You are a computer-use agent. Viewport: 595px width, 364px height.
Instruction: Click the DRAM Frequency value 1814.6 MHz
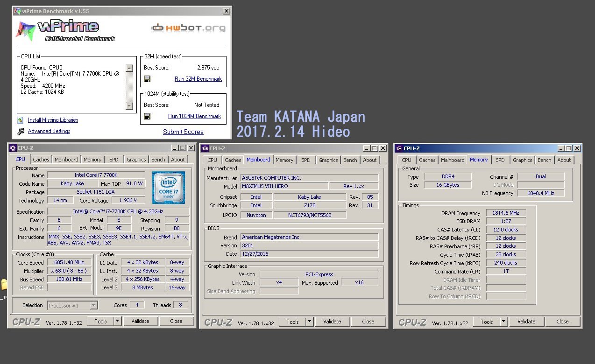pos(506,213)
